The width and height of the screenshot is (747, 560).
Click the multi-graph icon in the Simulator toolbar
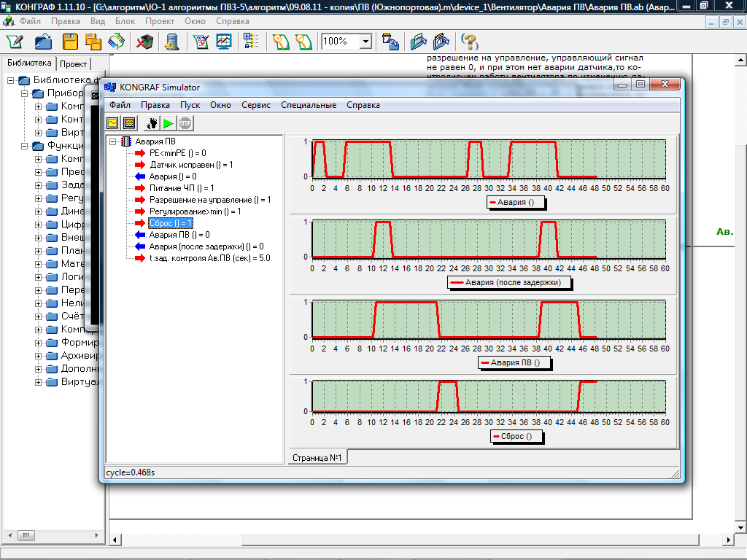coord(129,123)
